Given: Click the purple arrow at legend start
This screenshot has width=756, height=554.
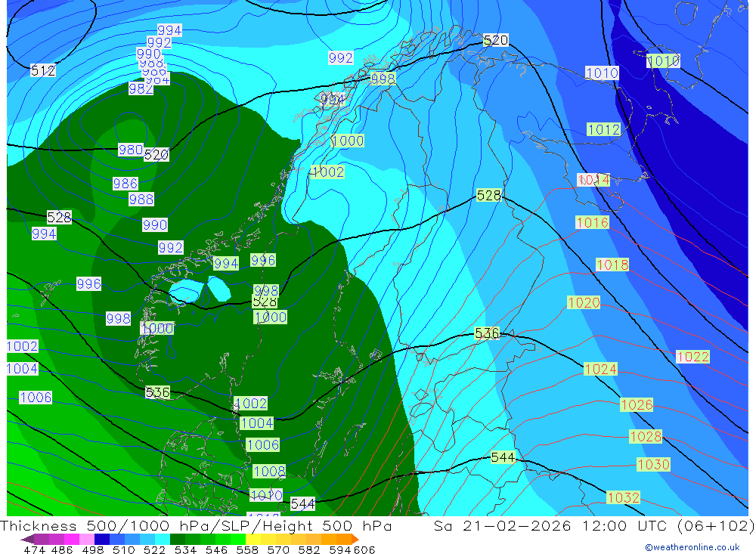Looking at the screenshot, I should 27,539.
